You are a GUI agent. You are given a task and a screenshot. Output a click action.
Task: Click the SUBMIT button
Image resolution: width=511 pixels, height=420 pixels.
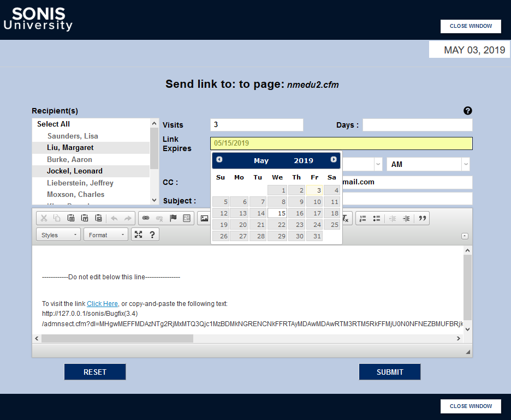[x=390, y=372]
